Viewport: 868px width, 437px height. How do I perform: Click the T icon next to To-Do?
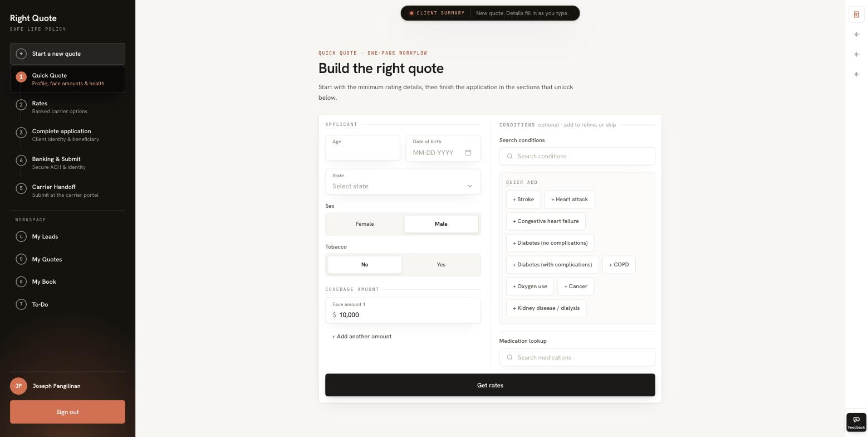click(x=21, y=304)
